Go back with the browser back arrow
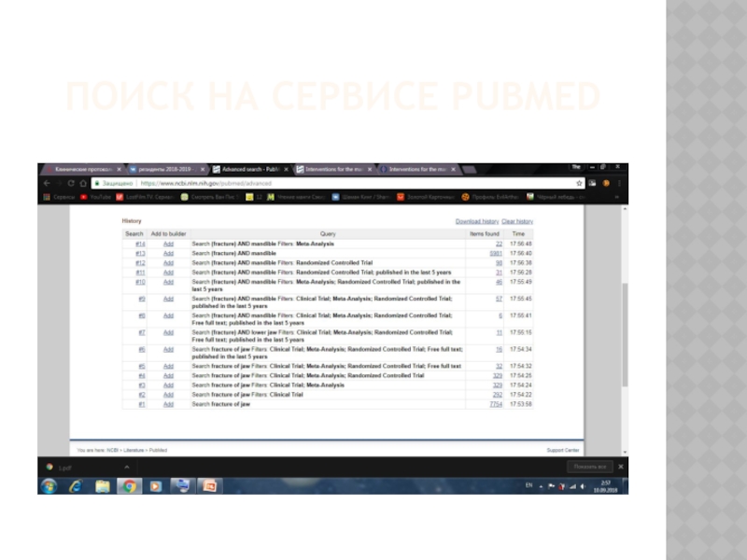The width and height of the screenshot is (747, 560). coord(47,183)
